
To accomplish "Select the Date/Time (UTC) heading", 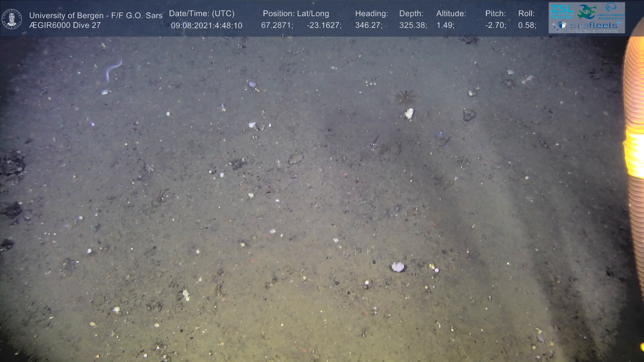I will (202, 14).
